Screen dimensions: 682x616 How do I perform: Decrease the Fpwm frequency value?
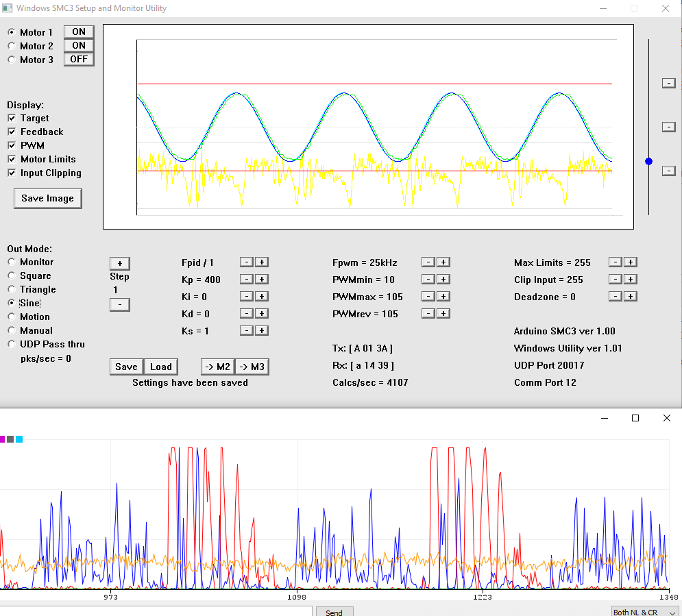click(x=428, y=262)
